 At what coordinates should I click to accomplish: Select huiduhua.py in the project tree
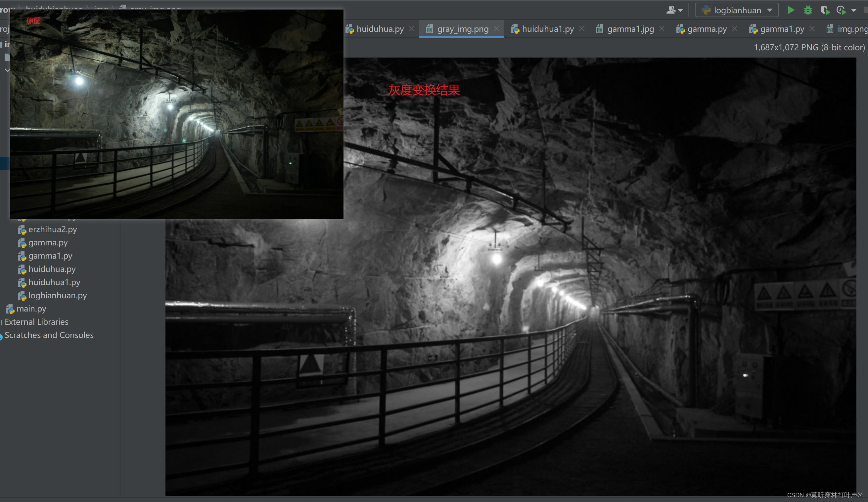point(52,269)
